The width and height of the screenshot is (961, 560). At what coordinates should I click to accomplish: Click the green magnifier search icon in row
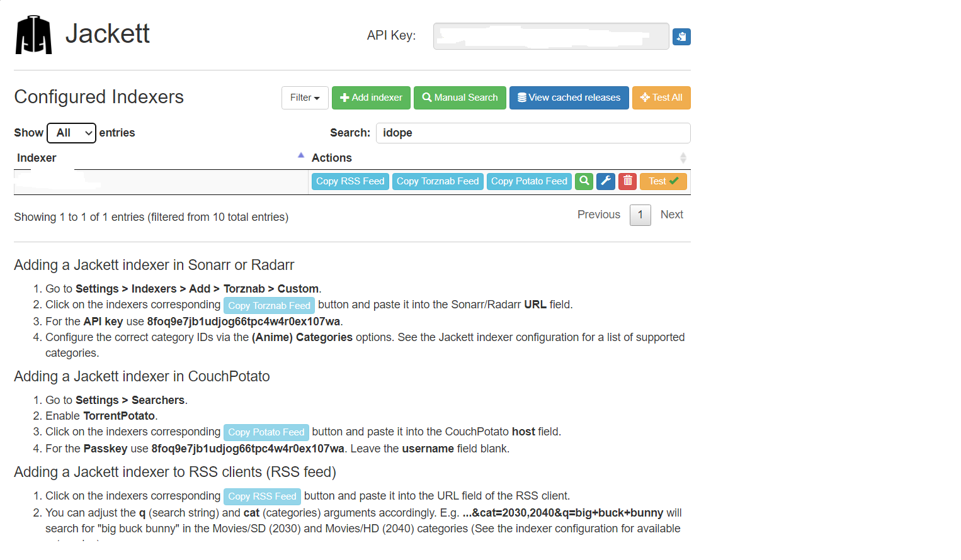584,181
